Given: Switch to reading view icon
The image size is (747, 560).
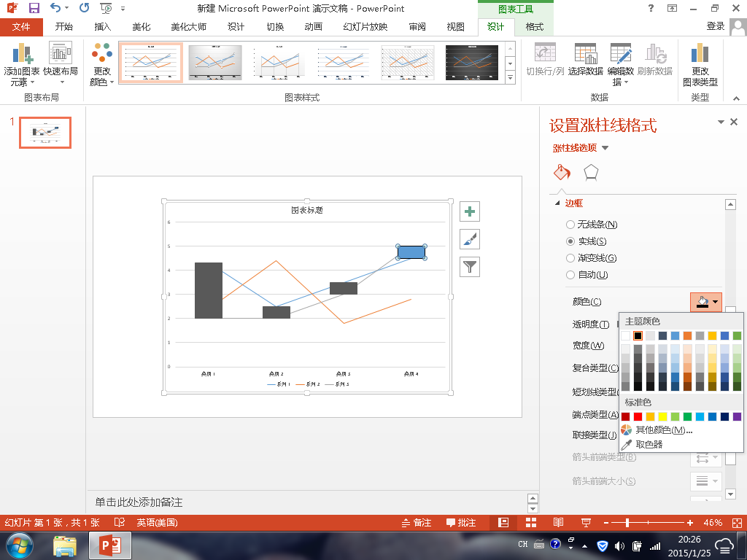Looking at the screenshot, I should (558, 522).
